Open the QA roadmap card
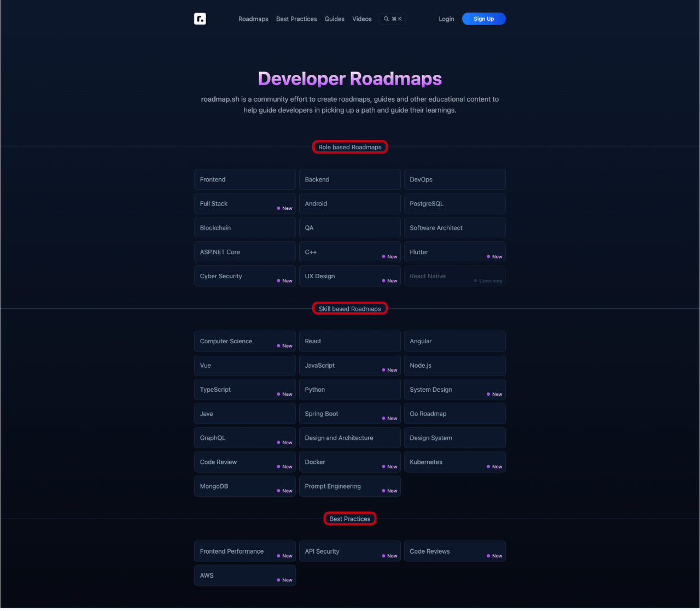 pos(350,228)
